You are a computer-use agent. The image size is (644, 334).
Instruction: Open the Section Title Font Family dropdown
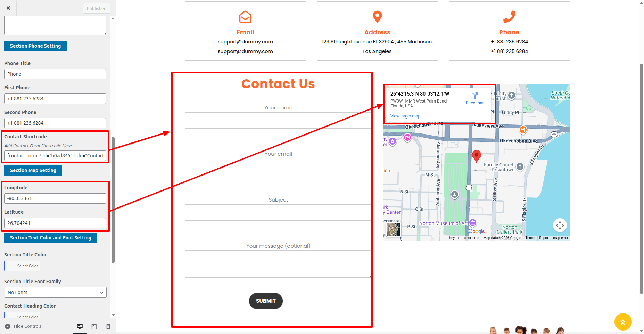[x=55, y=292]
